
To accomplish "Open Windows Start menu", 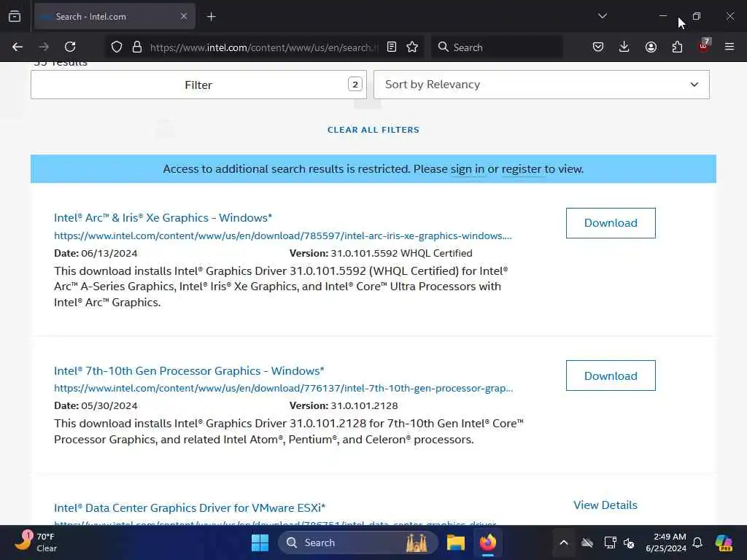I will point(260,542).
